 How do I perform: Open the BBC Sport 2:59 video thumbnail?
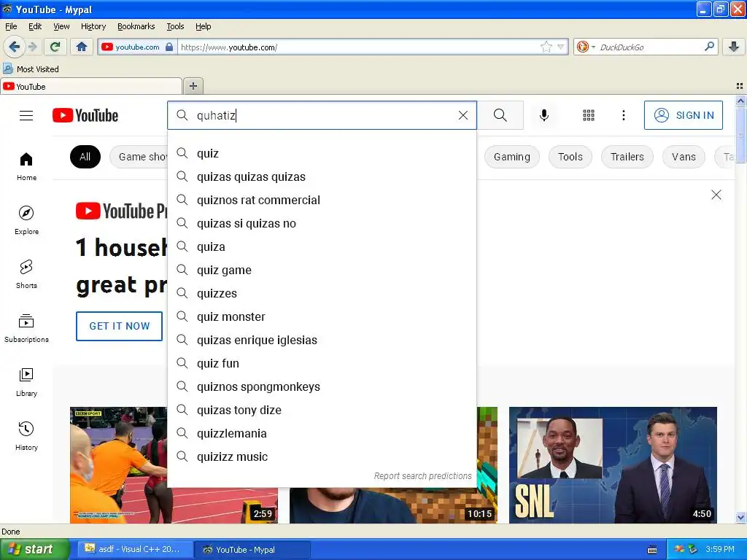119,464
